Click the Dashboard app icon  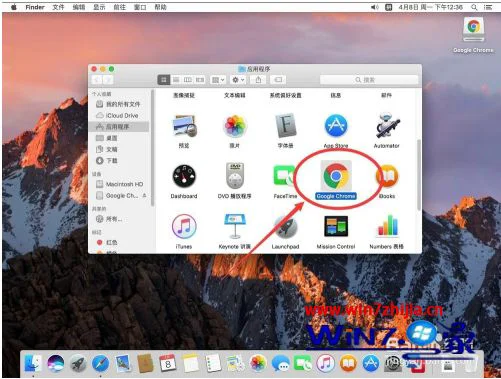(x=184, y=176)
